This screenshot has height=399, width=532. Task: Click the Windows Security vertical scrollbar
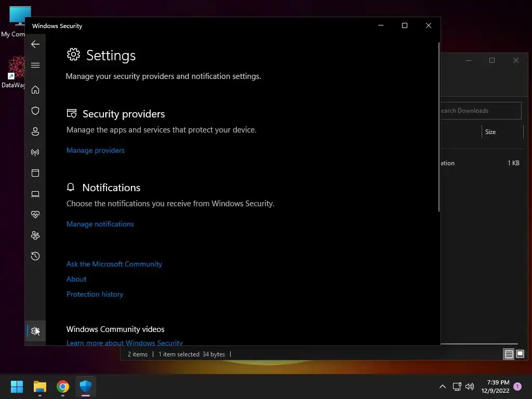pyautogui.click(x=438, y=127)
